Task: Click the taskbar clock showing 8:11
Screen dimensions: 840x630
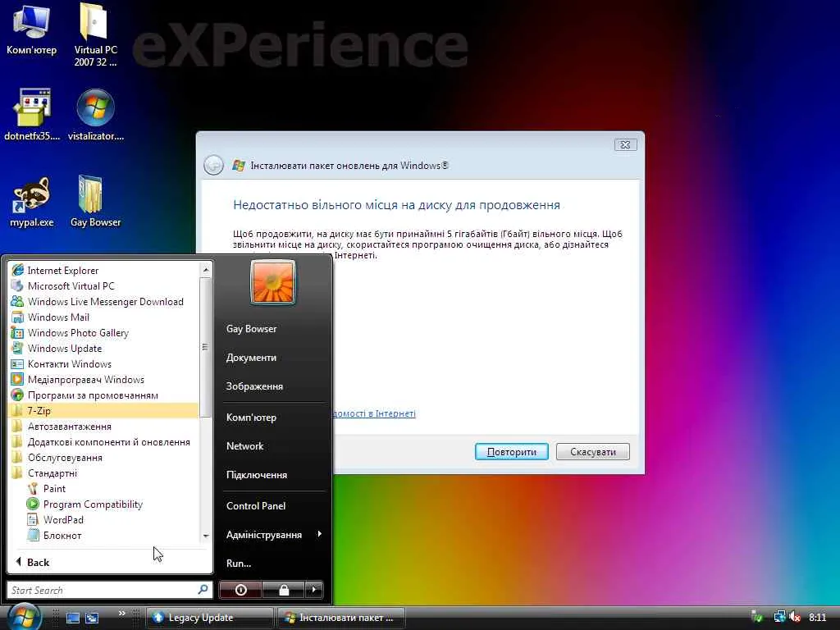Action: (818, 618)
